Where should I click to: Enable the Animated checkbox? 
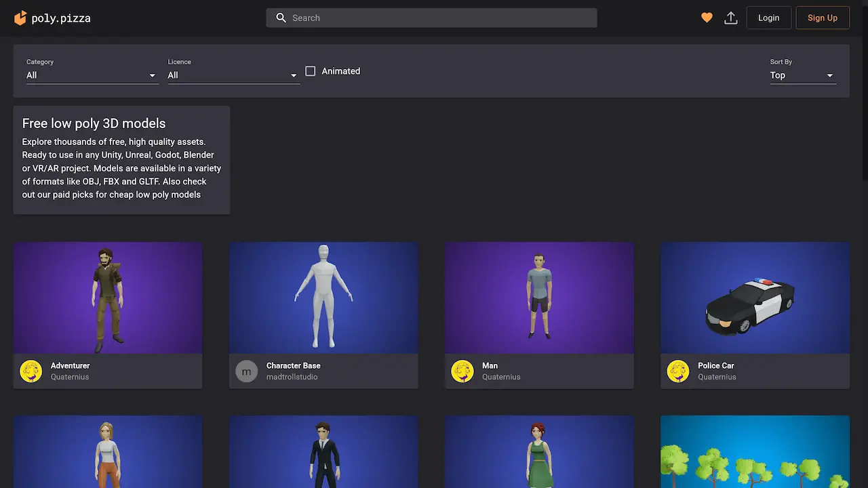click(x=311, y=71)
